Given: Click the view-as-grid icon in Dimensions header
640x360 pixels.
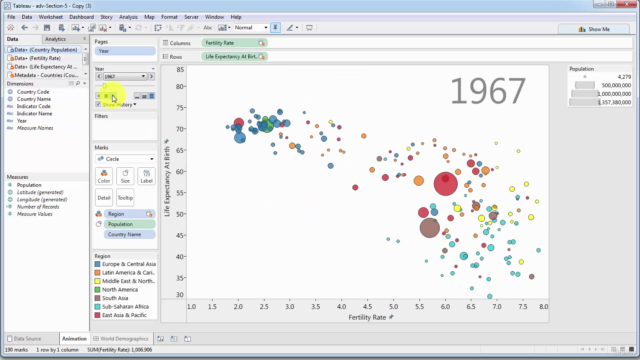Looking at the screenshot, I should (71, 83).
